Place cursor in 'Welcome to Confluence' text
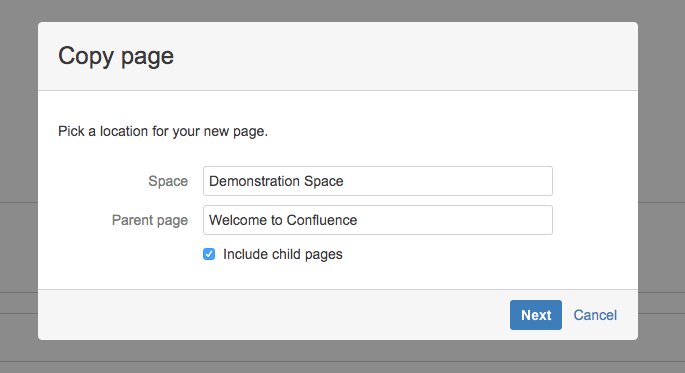This screenshot has height=373, width=685. [x=283, y=220]
